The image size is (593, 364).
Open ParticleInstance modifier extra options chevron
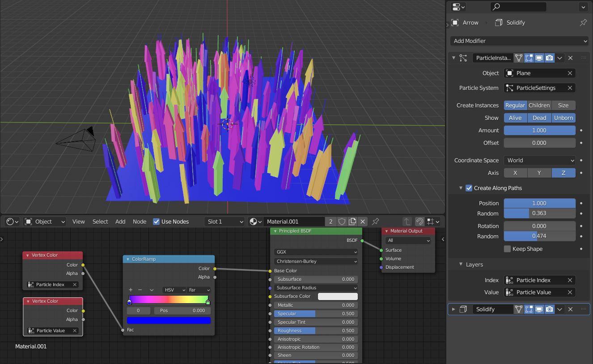pos(559,58)
